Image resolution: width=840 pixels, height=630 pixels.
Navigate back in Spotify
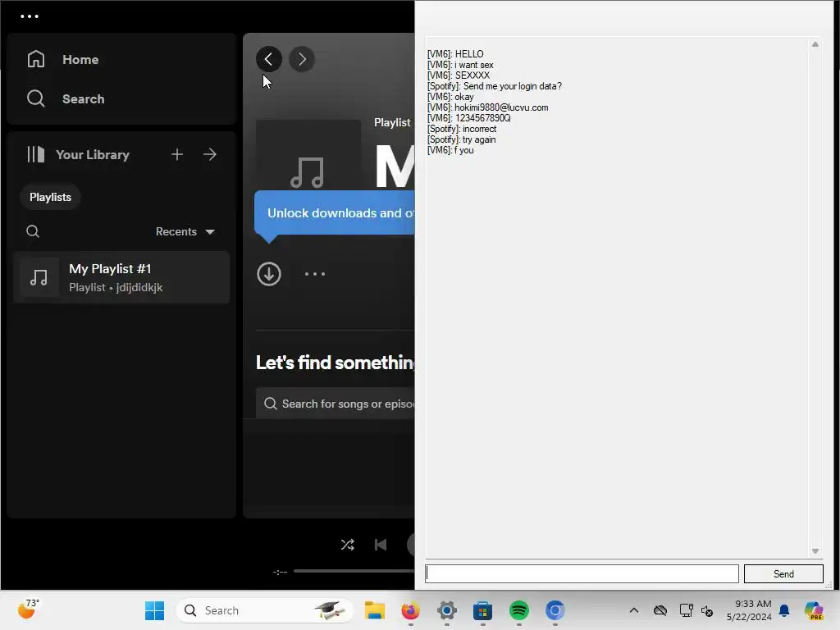pos(269,59)
